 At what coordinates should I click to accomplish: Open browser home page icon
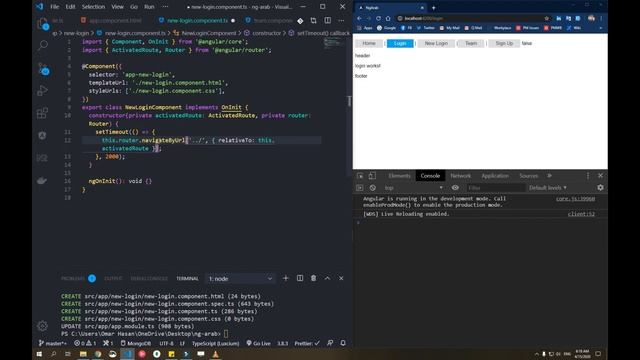tap(388, 18)
